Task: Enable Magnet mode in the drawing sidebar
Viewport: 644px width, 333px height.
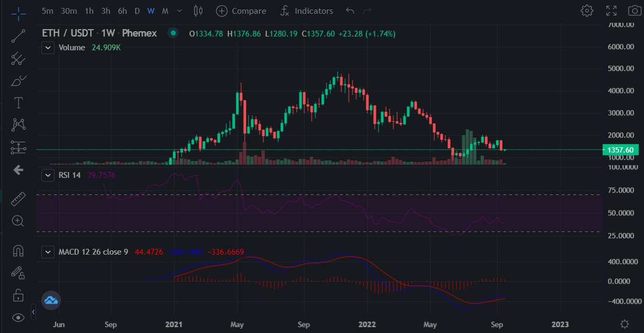Action: [x=17, y=251]
